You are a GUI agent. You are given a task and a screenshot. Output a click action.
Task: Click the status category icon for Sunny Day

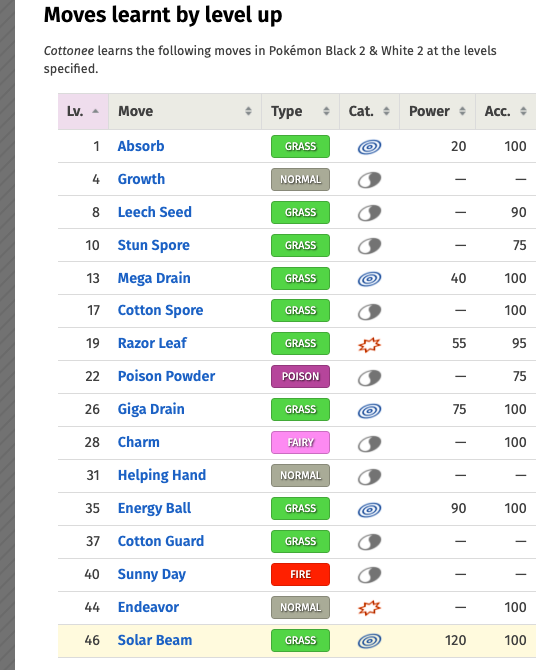(369, 575)
